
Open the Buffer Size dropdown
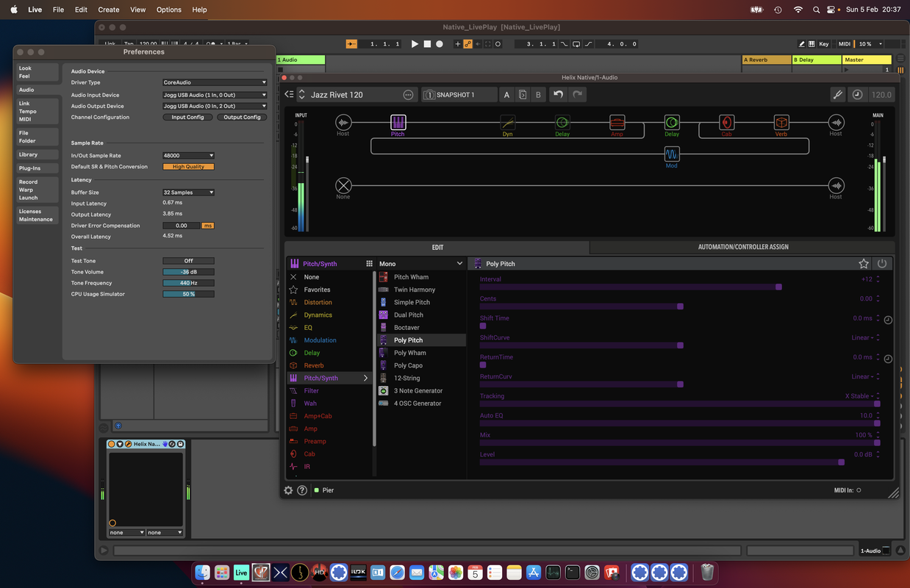tap(188, 193)
